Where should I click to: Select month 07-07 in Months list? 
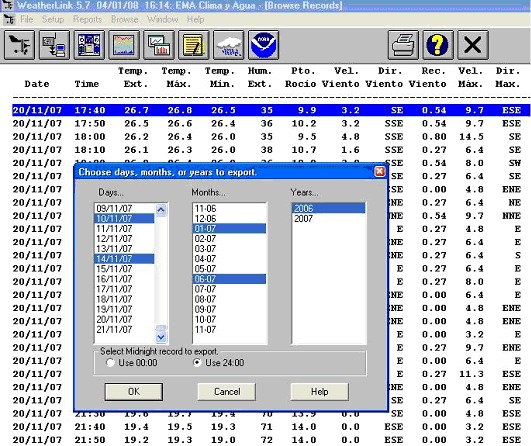click(230, 289)
